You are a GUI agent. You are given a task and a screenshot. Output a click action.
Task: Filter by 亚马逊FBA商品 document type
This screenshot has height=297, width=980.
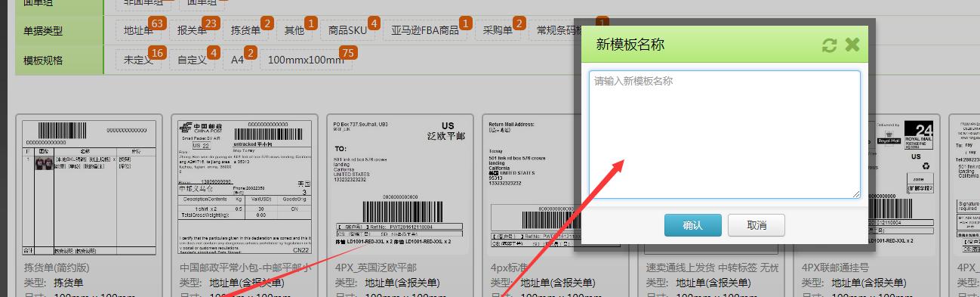tap(426, 31)
